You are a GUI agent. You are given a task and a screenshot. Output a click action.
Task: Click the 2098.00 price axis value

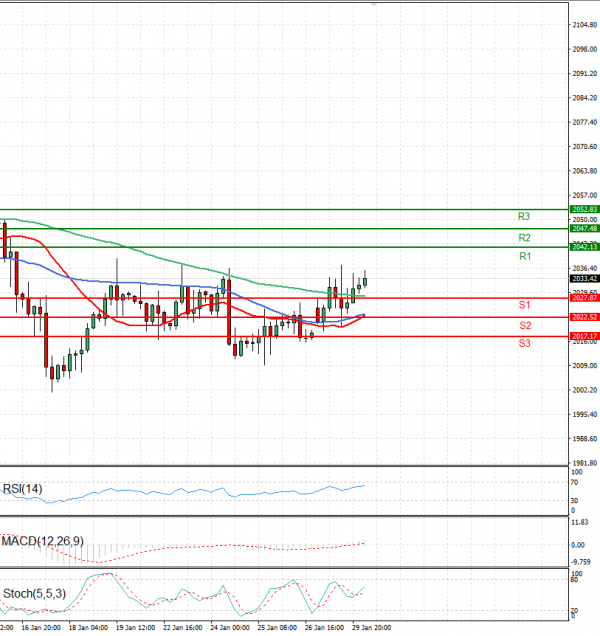click(x=585, y=49)
